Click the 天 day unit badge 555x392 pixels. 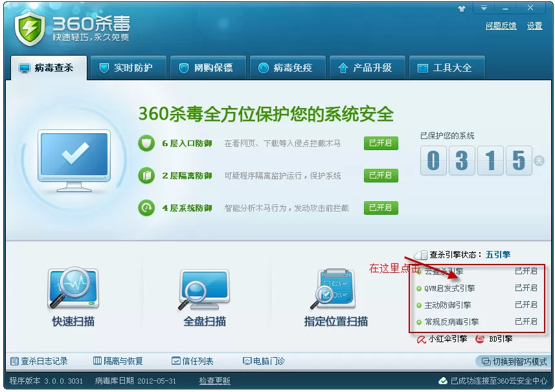pyautogui.click(x=539, y=161)
